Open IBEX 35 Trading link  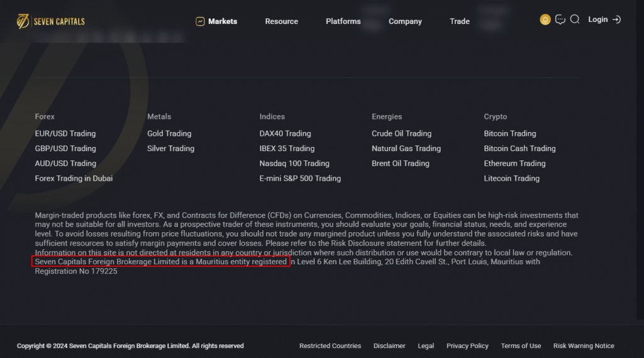point(287,148)
